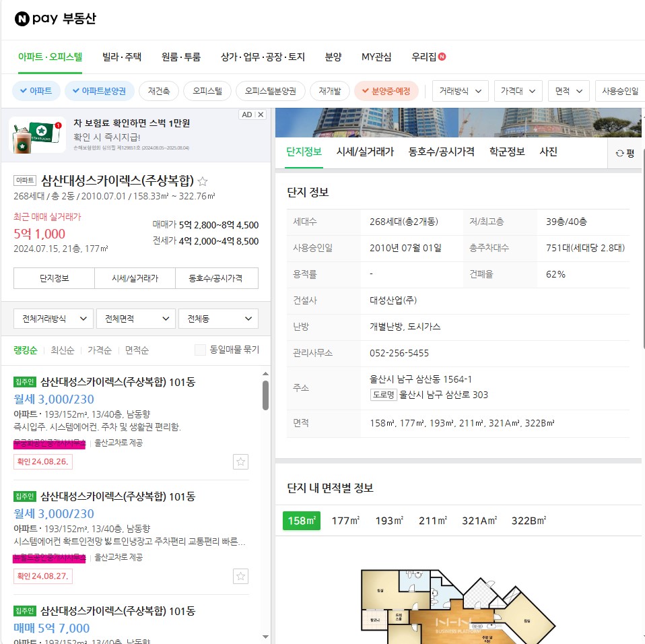Click the complex photo banner image
645x644 pixels.
tap(459, 123)
